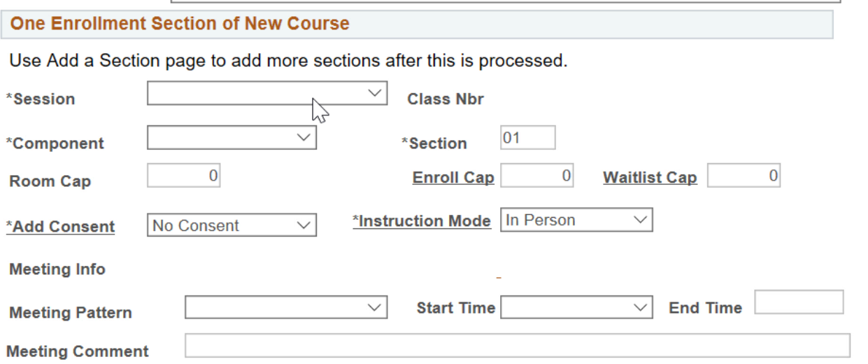Screen dimensions: 868x364
Task: Expand the Meeting Pattern dropdown
Action: (x=286, y=307)
